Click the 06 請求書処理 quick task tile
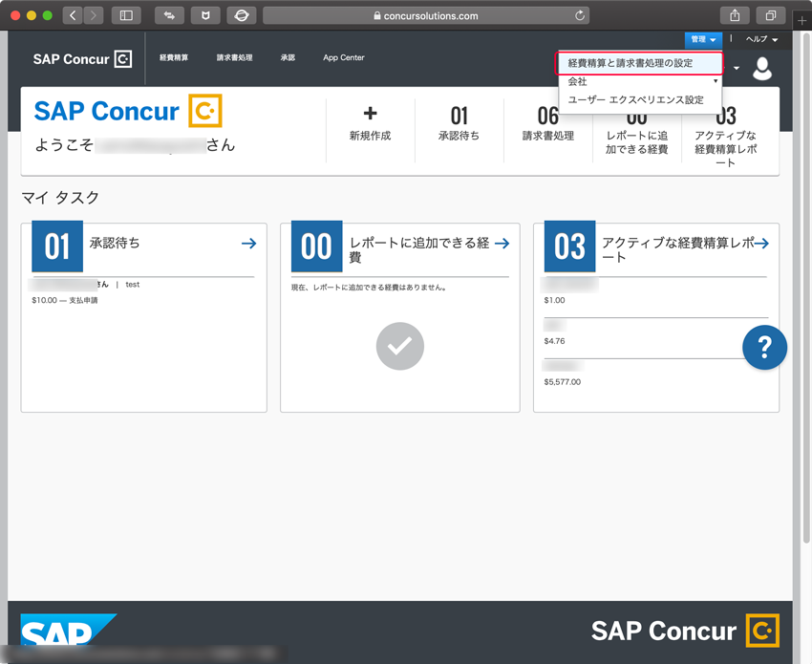Viewport: 812px width, 664px height. pyautogui.click(x=548, y=124)
